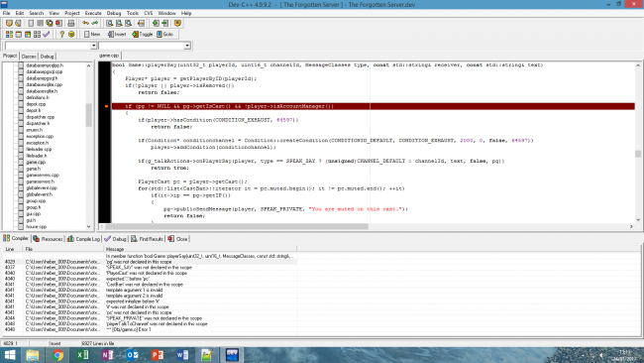The width and height of the screenshot is (644, 363).
Task: Click the Insert toolbar button
Action: pos(117,34)
